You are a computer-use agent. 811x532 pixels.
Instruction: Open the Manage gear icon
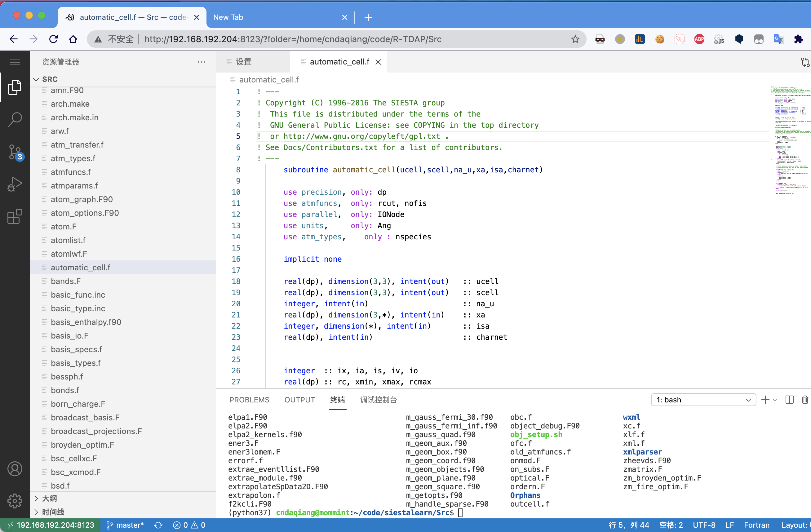coord(15,501)
